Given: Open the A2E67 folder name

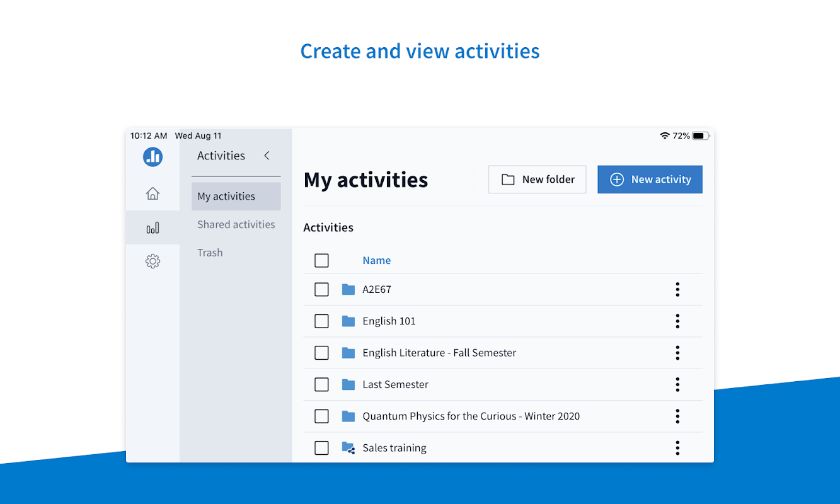Looking at the screenshot, I should point(377,290).
